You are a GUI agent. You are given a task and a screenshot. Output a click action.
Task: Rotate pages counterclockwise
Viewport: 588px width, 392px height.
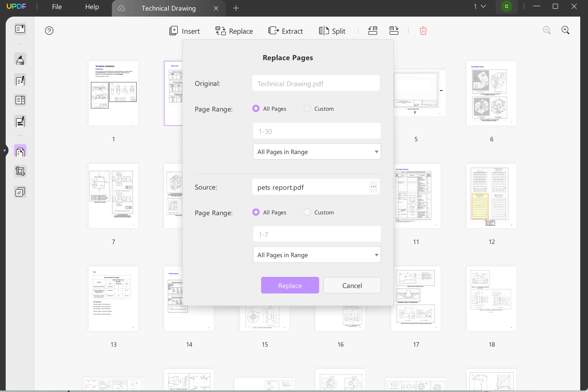click(x=372, y=31)
